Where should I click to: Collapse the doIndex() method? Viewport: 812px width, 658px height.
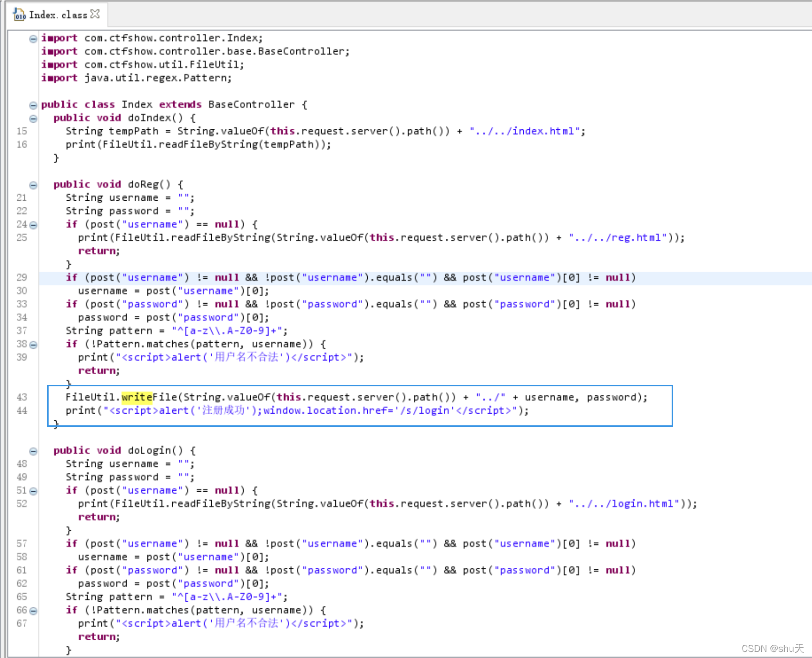coord(33,119)
